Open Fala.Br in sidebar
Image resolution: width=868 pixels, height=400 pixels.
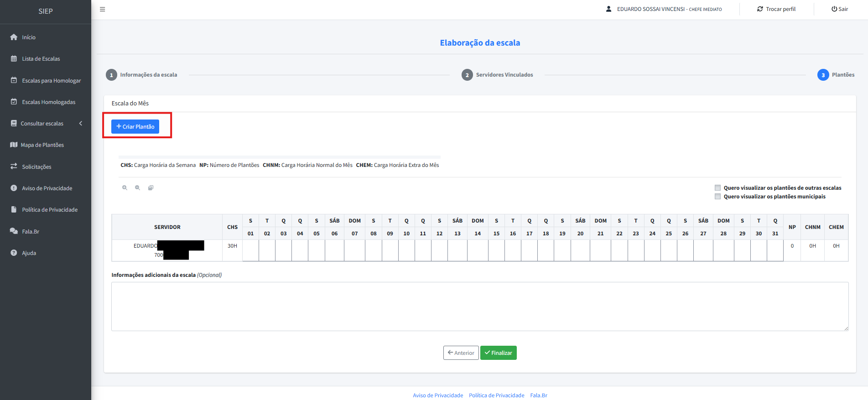(x=31, y=232)
